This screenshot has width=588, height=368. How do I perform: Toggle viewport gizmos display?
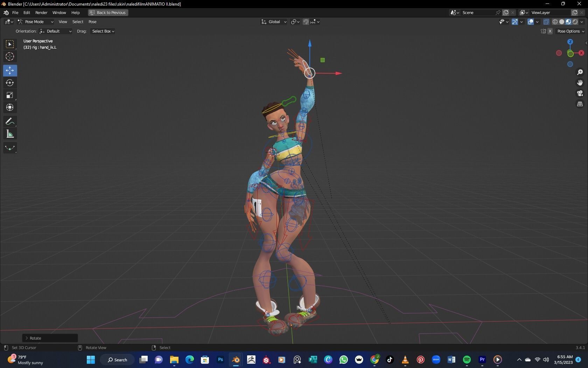click(515, 22)
